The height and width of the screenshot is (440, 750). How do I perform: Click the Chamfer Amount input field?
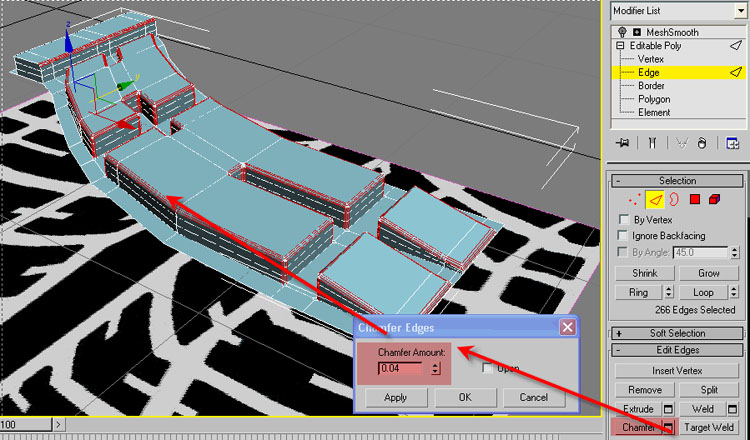pyautogui.click(x=402, y=369)
